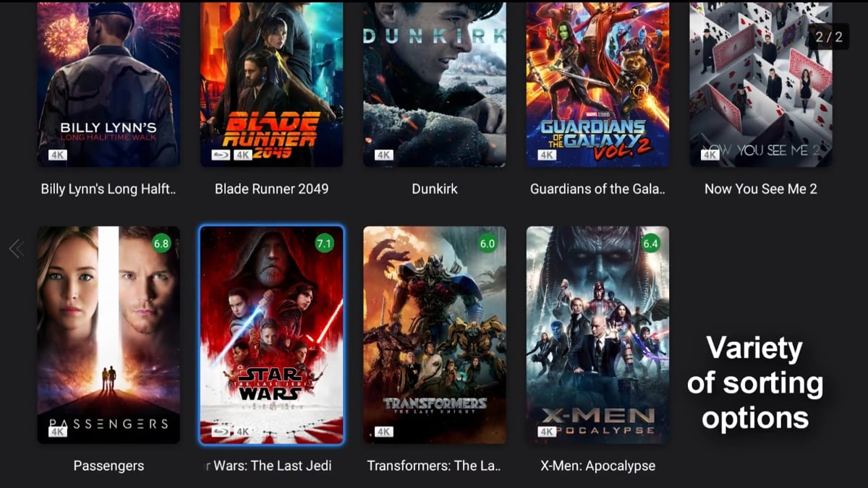Open the Passengers movie poster
The width and height of the screenshot is (868, 488).
tap(109, 335)
